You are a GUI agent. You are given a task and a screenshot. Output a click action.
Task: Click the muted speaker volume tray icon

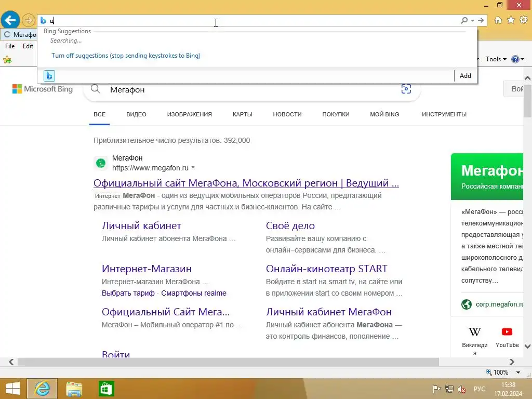pos(462,389)
